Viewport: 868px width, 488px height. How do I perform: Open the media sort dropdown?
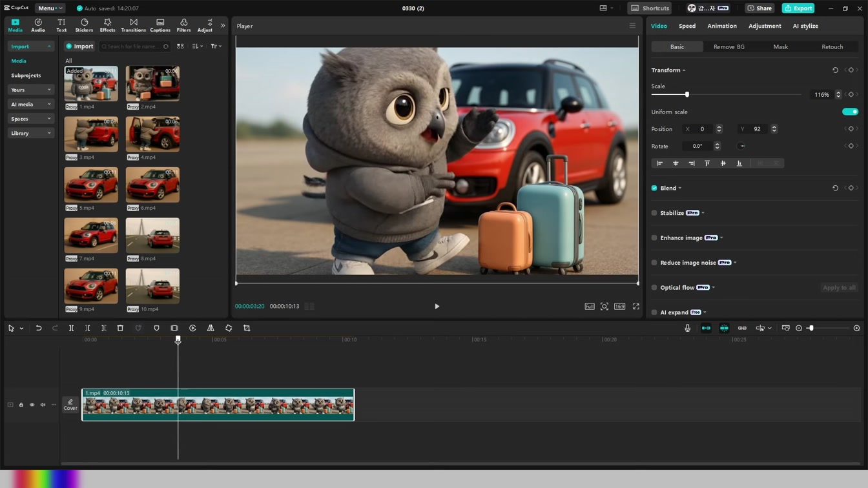(x=198, y=46)
